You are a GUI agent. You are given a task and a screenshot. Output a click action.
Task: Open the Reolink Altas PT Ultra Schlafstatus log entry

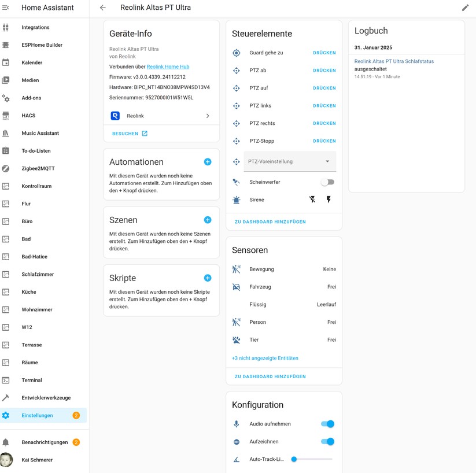click(394, 61)
